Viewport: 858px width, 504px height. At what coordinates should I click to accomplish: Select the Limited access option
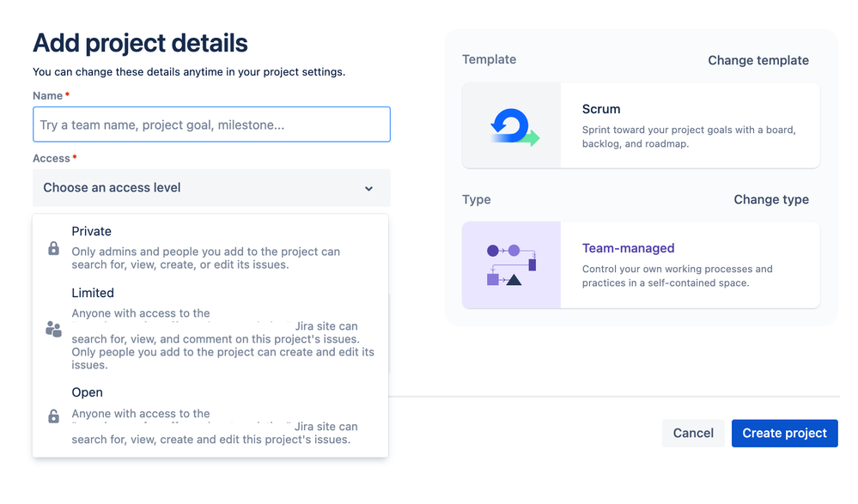point(210,328)
